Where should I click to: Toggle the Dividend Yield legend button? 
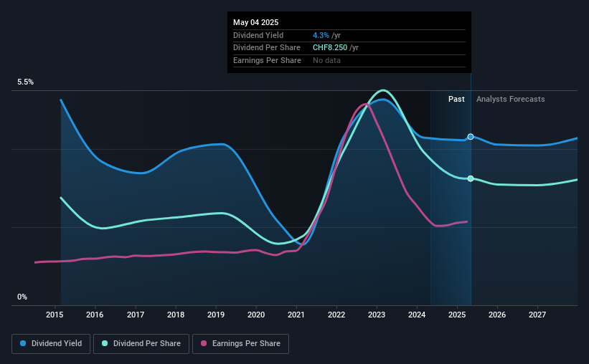pos(51,344)
